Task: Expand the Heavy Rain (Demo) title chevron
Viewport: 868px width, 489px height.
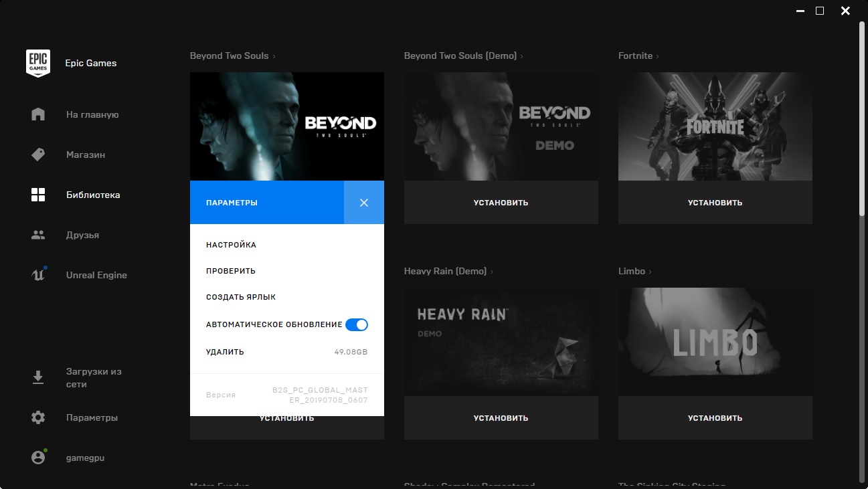Action: click(x=492, y=272)
